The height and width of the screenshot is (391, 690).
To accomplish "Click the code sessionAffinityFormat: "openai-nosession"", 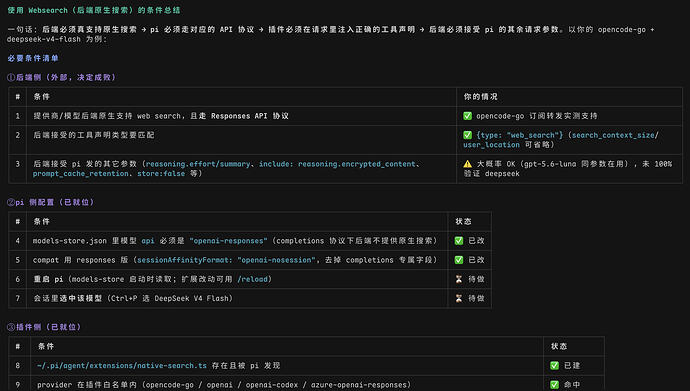I will point(226,260).
